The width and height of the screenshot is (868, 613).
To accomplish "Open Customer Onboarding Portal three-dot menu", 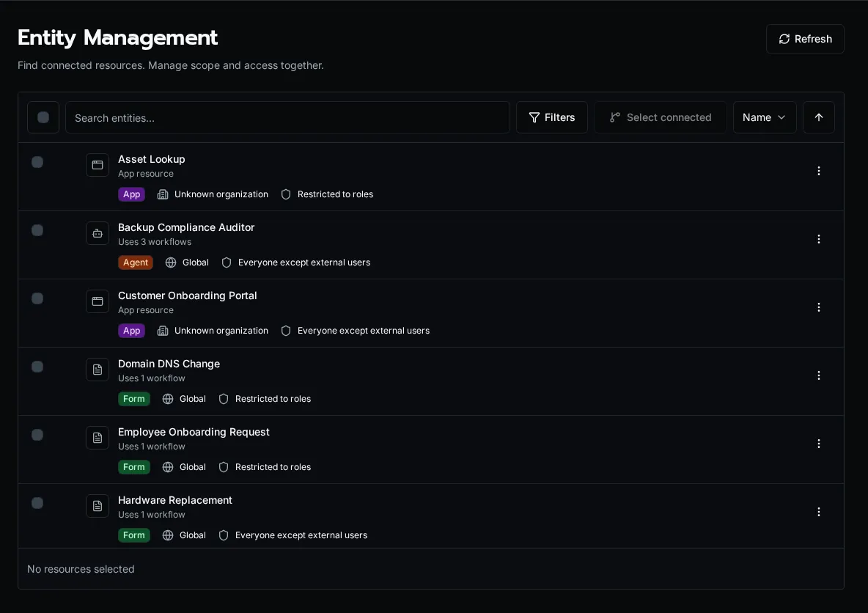I will [x=819, y=307].
